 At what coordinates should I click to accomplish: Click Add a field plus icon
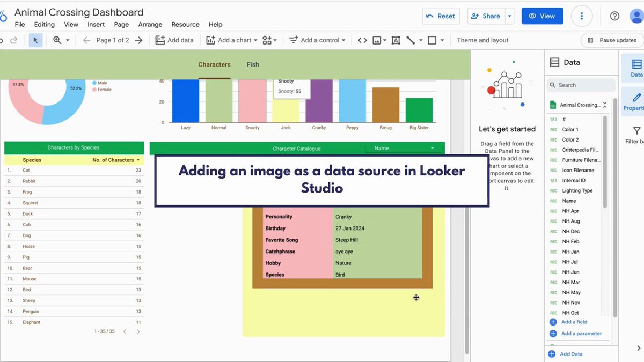pyautogui.click(x=553, y=322)
